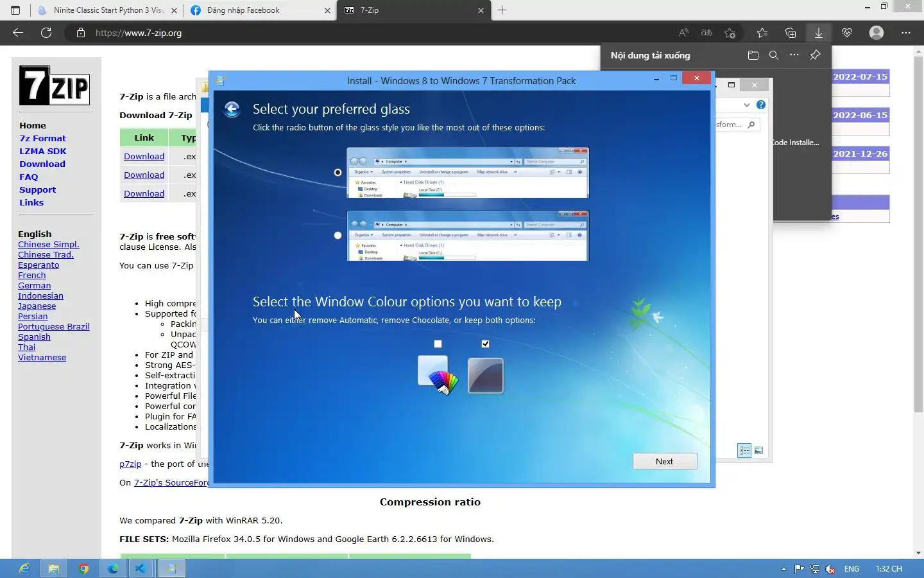Screen dimensions: 924x578
Task: Open Google Chrome from taskbar
Action: coord(83,568)
